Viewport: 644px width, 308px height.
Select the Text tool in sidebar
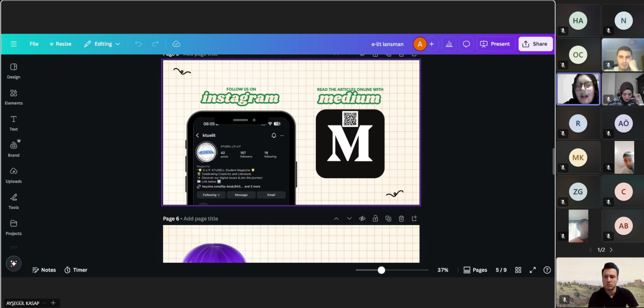[13, 123]
